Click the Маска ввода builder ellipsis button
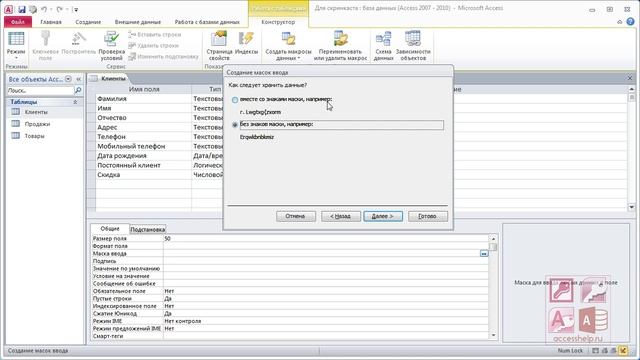The image size is (640, 360). pyautogui.click(x=484, y=253)
